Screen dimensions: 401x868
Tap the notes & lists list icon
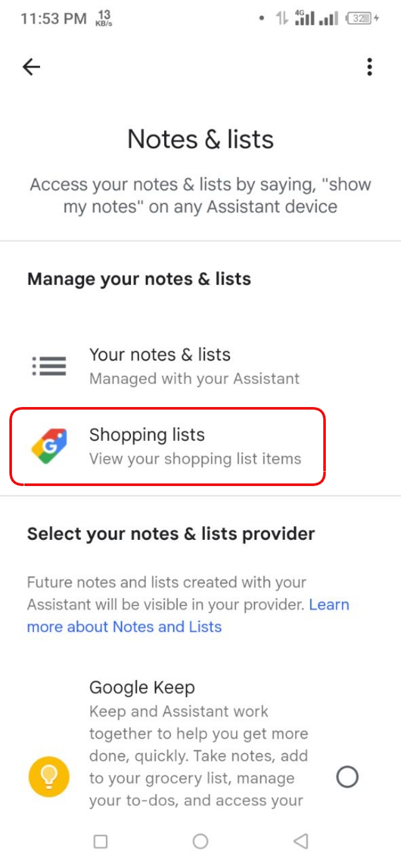point(48,366)
